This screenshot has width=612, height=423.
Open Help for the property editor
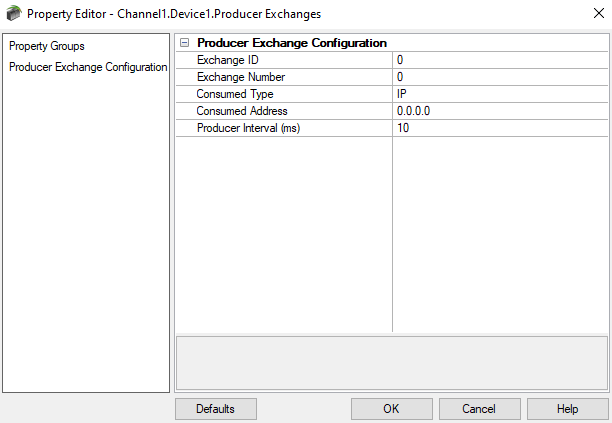[567, 409]
